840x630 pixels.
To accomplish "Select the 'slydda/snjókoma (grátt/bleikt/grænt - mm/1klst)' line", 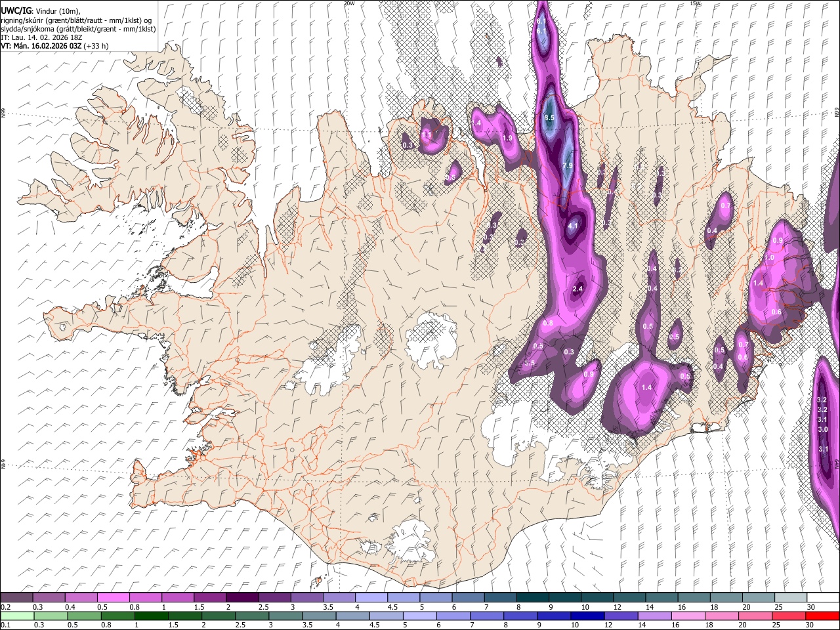I will (x=78, y=29).
